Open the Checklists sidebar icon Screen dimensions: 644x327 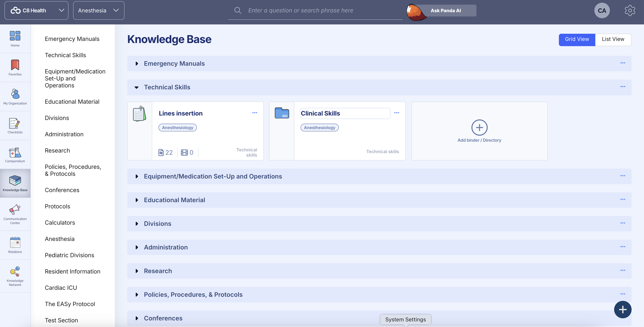(x=15, y=123)
